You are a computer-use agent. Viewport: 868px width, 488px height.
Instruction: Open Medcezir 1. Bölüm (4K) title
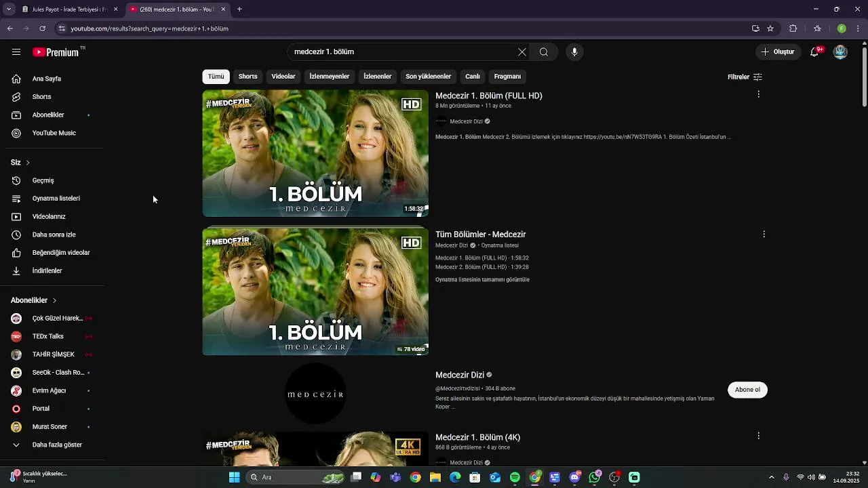[x=478, y=438]
